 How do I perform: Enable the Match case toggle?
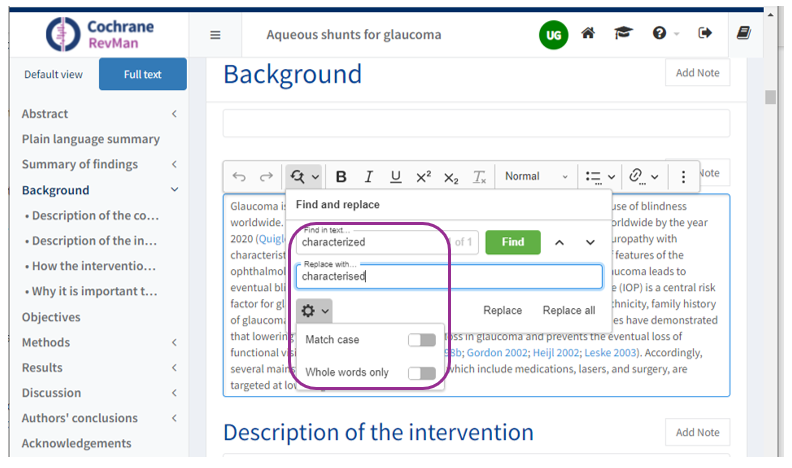tap(421, 340)
